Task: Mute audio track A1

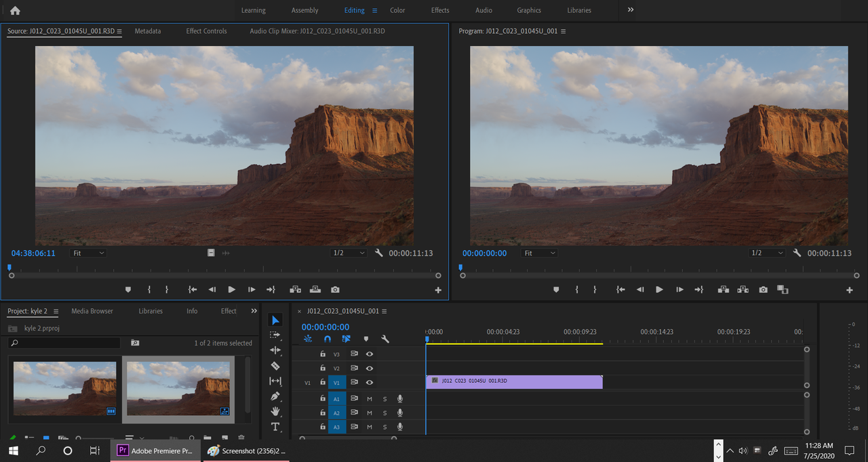Action: click(370, 398)
